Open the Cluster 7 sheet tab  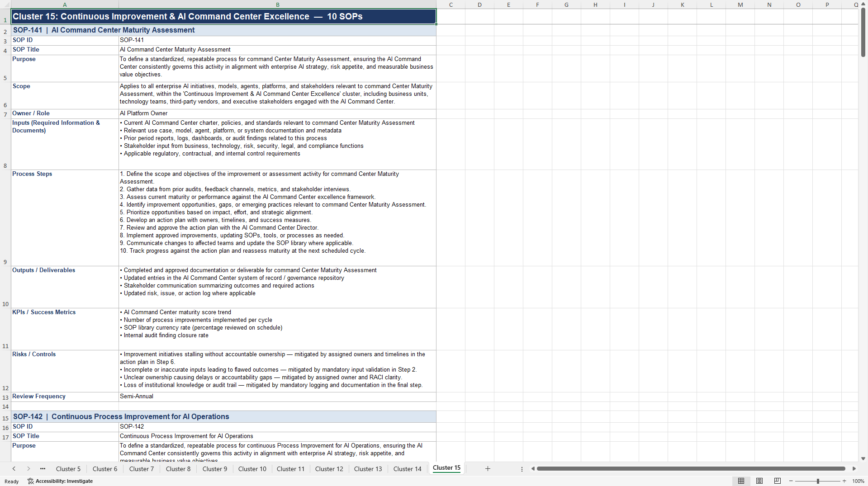[142, 469]
